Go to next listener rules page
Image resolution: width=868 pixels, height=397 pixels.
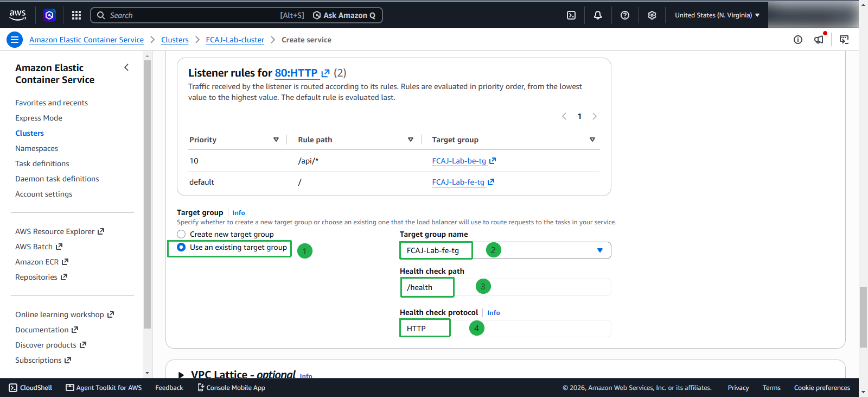[595, 116]
